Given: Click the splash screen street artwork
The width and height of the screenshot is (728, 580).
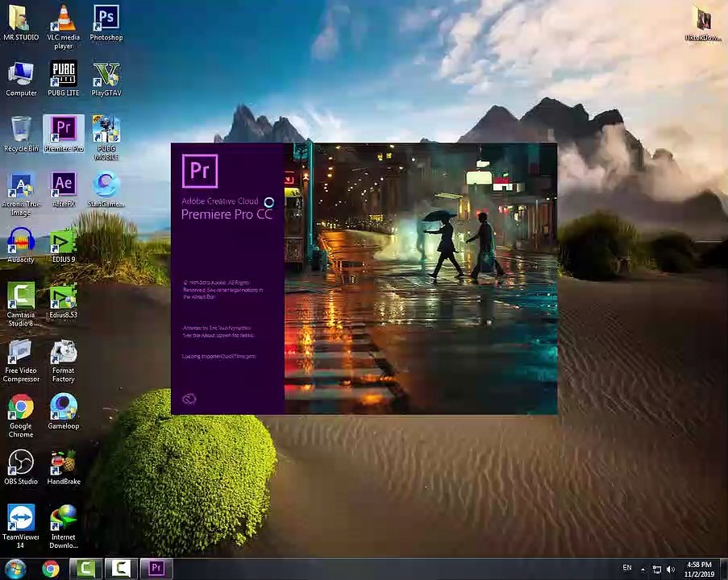Looking at the screenshot, I should (421, 279).
